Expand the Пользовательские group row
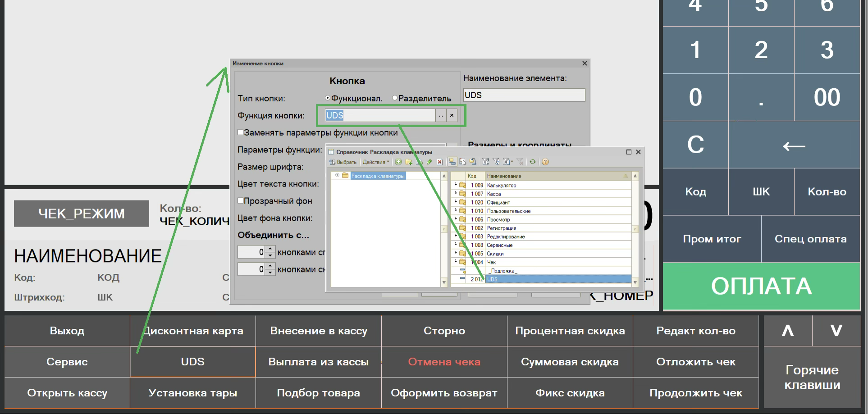868x414 pixels. (x=456, y=210)
